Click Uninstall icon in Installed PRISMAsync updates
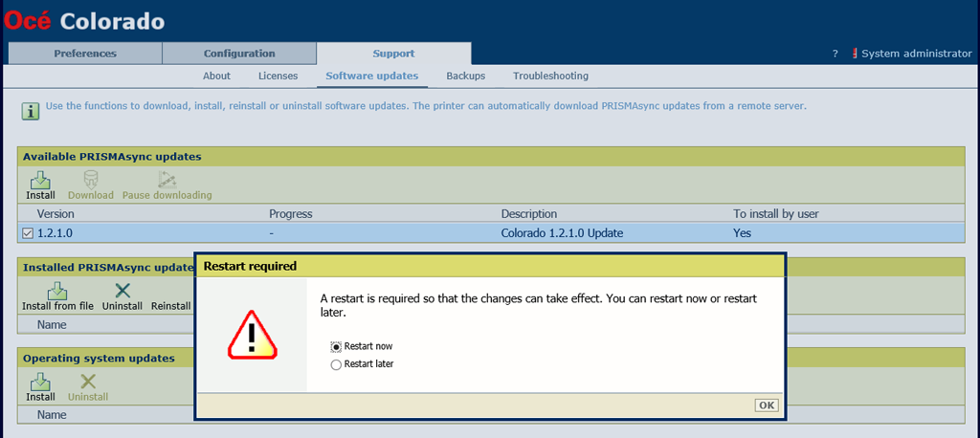Viewport: 980px width, 438px height. click(x=123, y=291)
